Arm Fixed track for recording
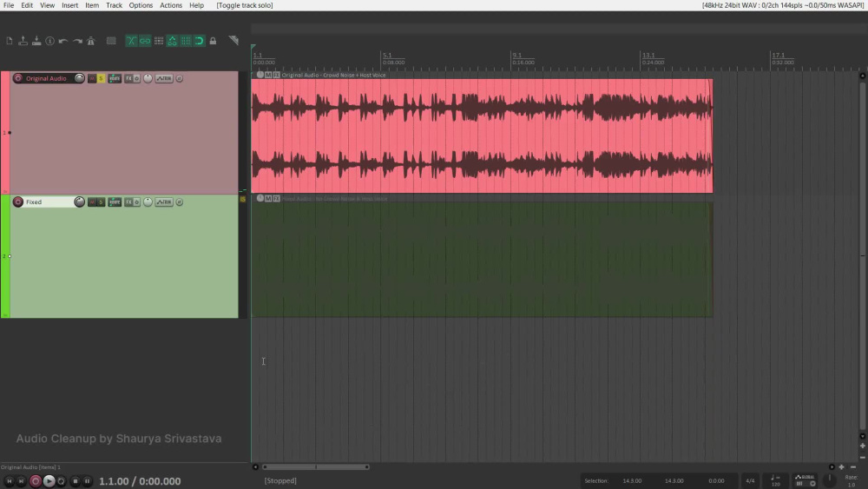 point(18,202)
